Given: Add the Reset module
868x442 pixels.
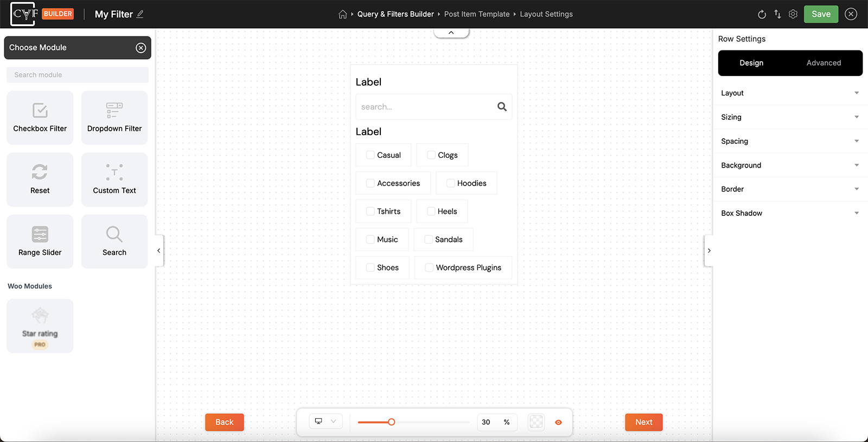Looking at the screenshot, I should point(40,180).
